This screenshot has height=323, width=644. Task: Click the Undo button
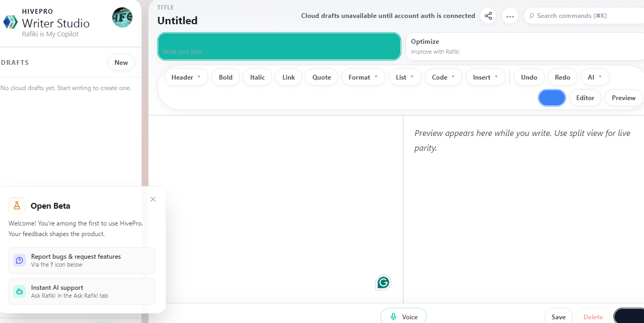click(529, 77)
